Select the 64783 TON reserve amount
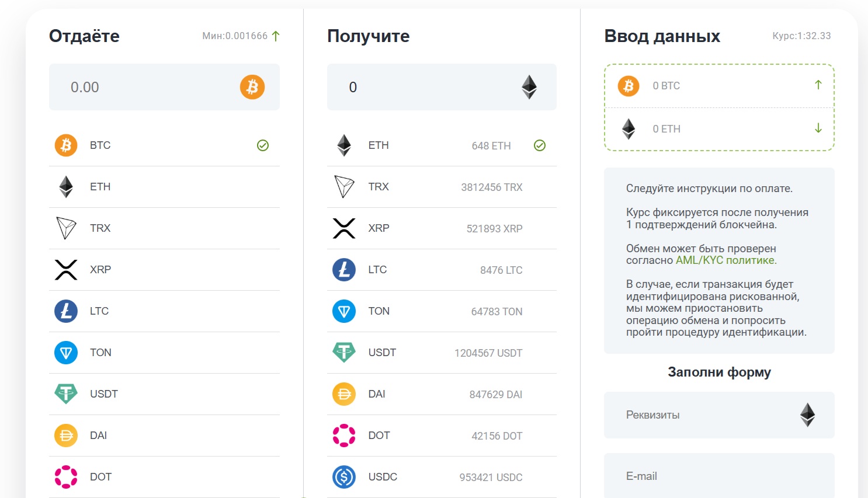This screenshot has height=498, width=868. (497, 312)
